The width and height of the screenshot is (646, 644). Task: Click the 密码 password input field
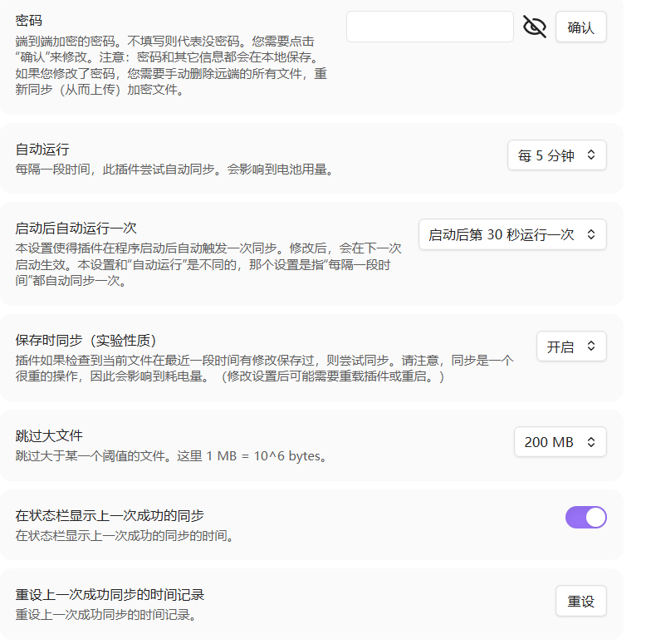click(x=430, y=27)
